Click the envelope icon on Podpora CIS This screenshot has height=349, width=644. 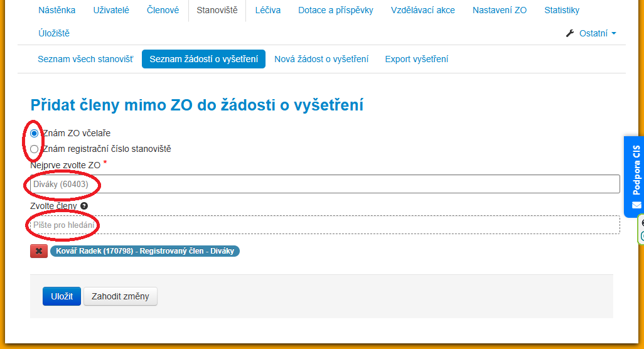(x=636, y=205)
